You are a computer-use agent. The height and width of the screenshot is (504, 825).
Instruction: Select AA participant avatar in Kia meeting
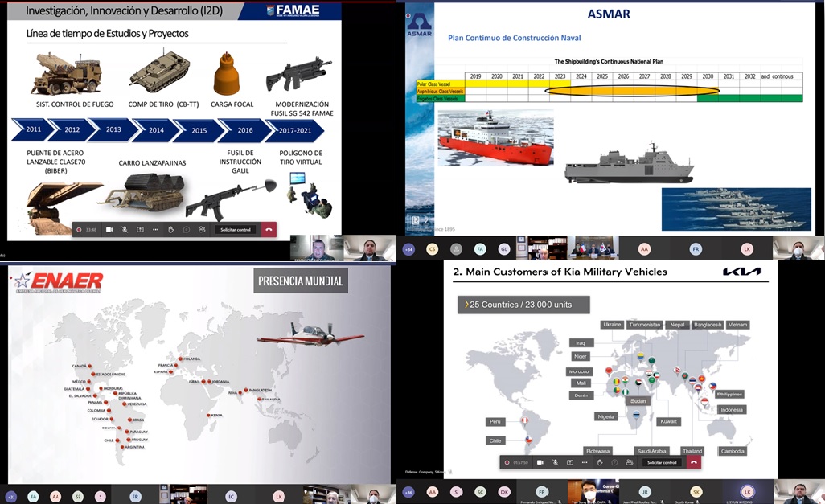(x=433, y=492)
